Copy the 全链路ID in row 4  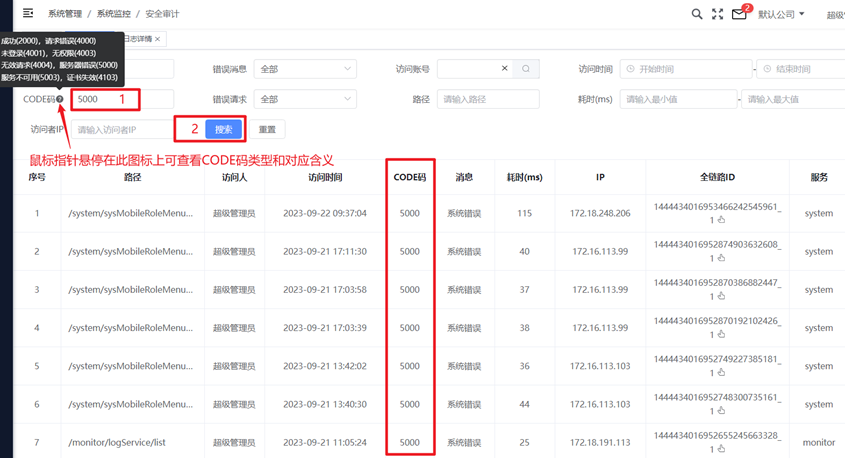click(721, 335)
